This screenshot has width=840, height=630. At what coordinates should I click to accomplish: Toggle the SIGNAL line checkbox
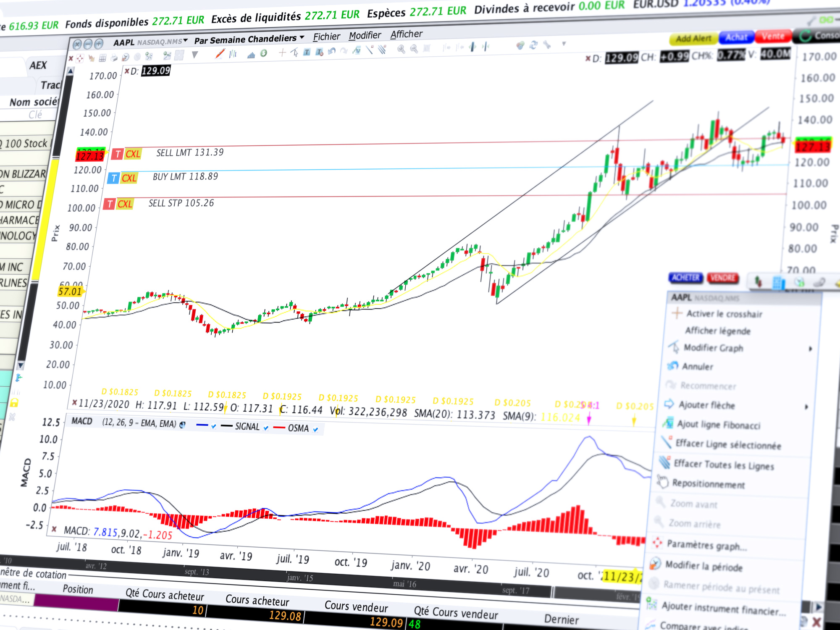click(266, 428)
